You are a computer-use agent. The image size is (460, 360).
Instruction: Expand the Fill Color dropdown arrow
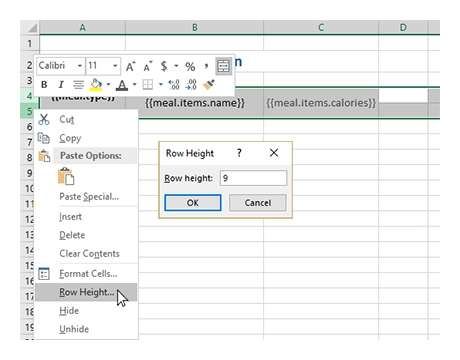click(108, 85)
